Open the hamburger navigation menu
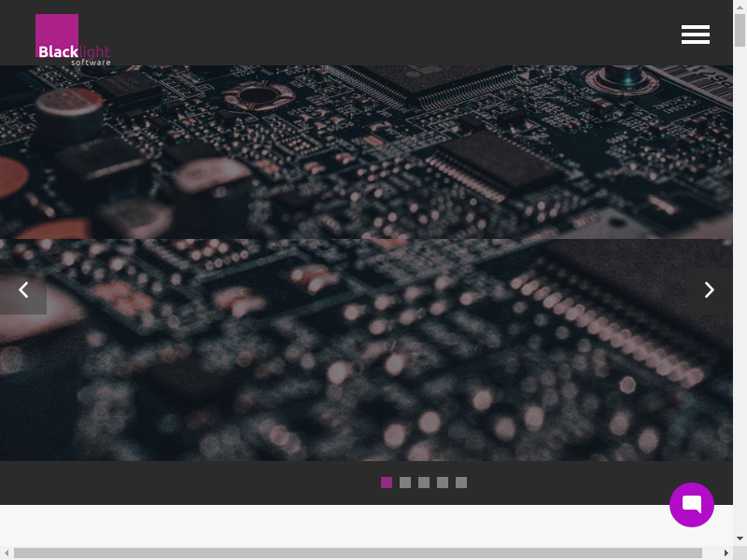 click(x=696, y=35)
